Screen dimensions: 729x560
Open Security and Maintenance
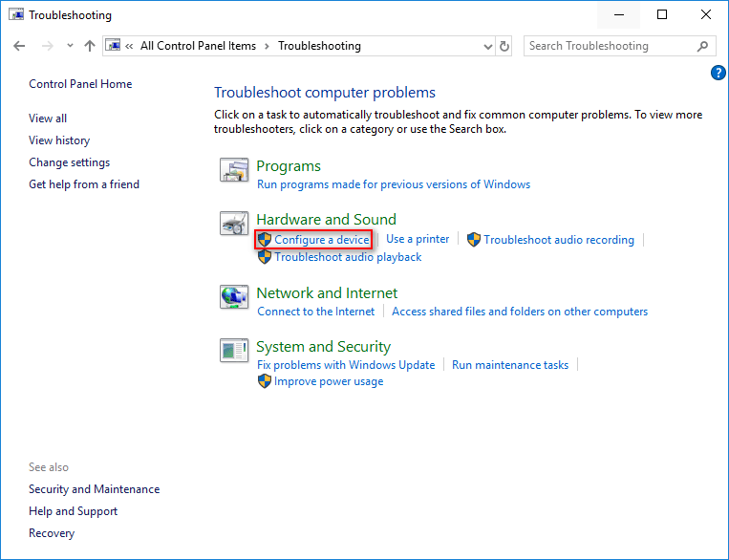[94, 489]
